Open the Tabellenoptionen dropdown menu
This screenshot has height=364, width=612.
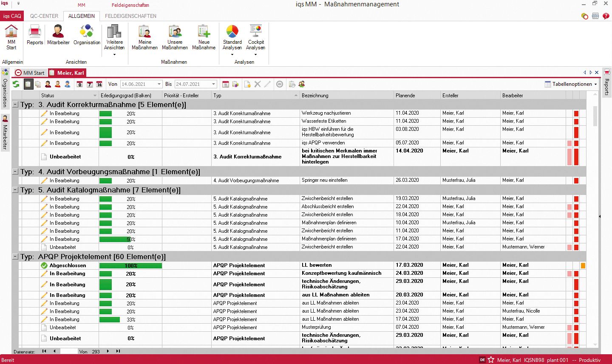click(x=572, y=84)
